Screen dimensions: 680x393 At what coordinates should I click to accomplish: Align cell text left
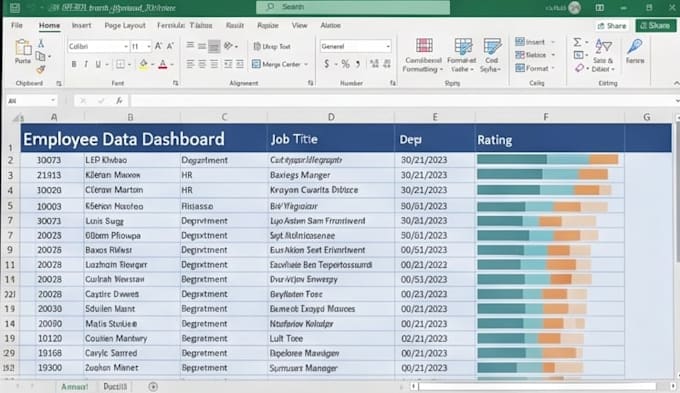click(190, 64)
